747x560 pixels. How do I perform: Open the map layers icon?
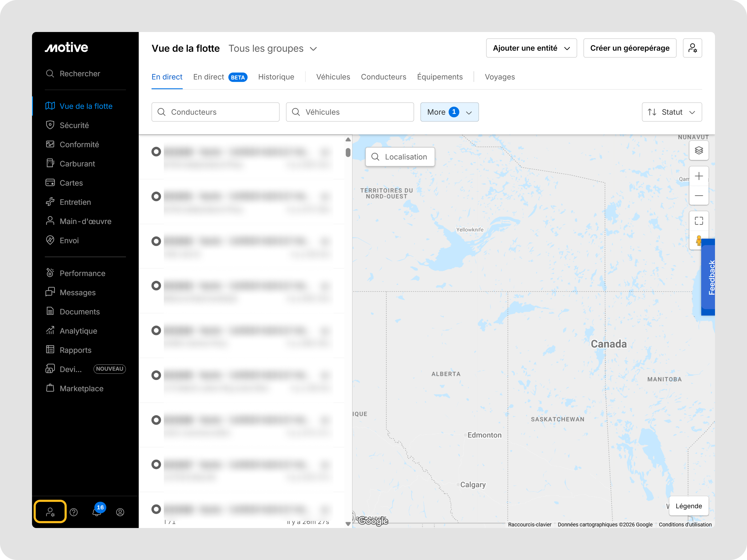(698, 151)
